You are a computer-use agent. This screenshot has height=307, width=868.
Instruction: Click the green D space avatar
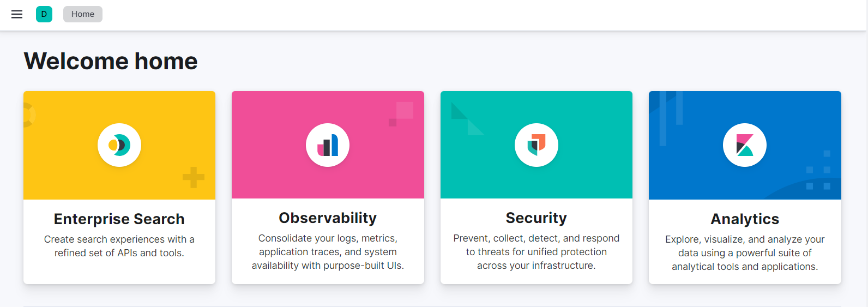click(x=44, y=14)
